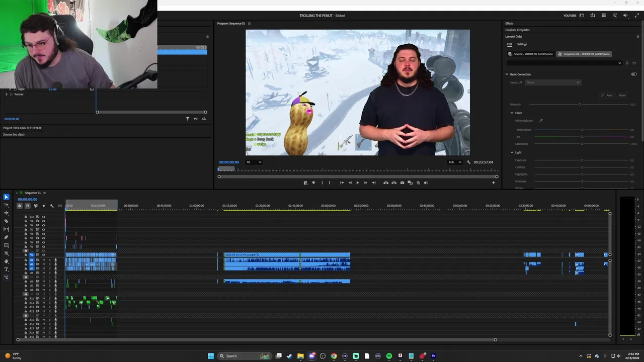Toggle A3 track targeting

pos(32,268)
